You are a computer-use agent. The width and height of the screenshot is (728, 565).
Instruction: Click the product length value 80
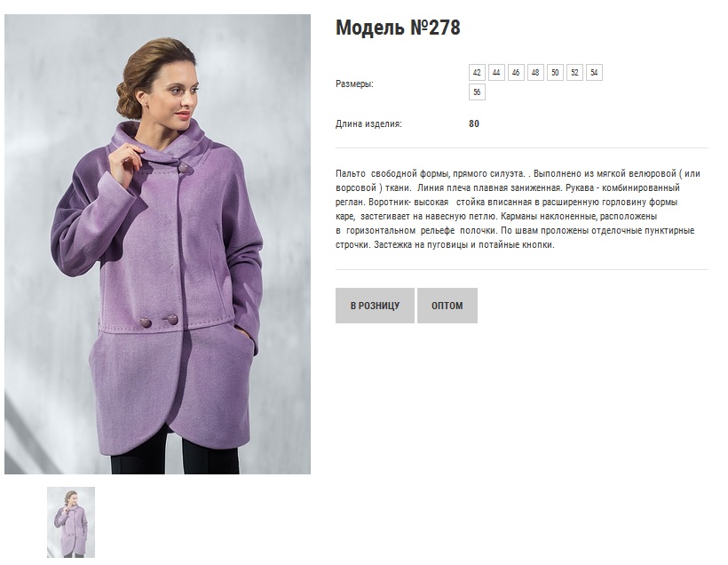[x=474, y=123]
